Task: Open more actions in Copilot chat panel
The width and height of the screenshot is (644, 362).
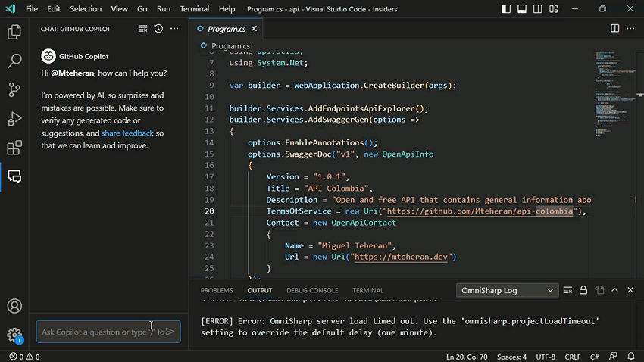Action: 174,29
